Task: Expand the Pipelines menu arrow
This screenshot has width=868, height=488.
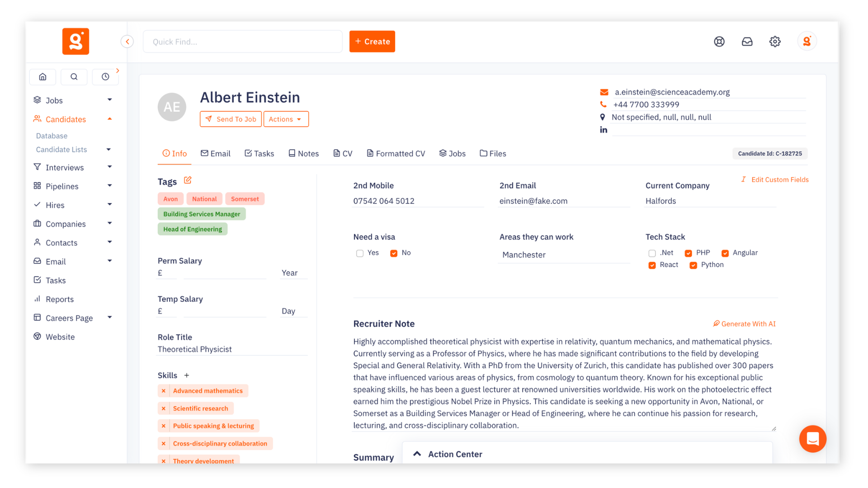Action: tap(109, 186)
